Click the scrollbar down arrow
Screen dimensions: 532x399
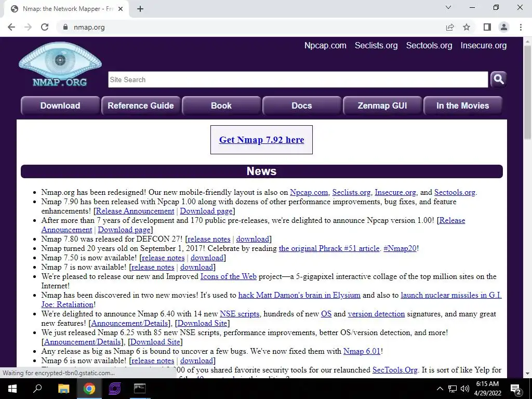click(x=527, y=374)
